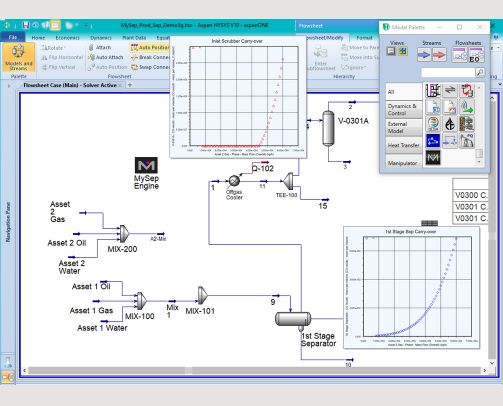Click the EO flowsheet icon under Flowsheets
Viewport: 503px width, 406px height.
pos(476,54)
